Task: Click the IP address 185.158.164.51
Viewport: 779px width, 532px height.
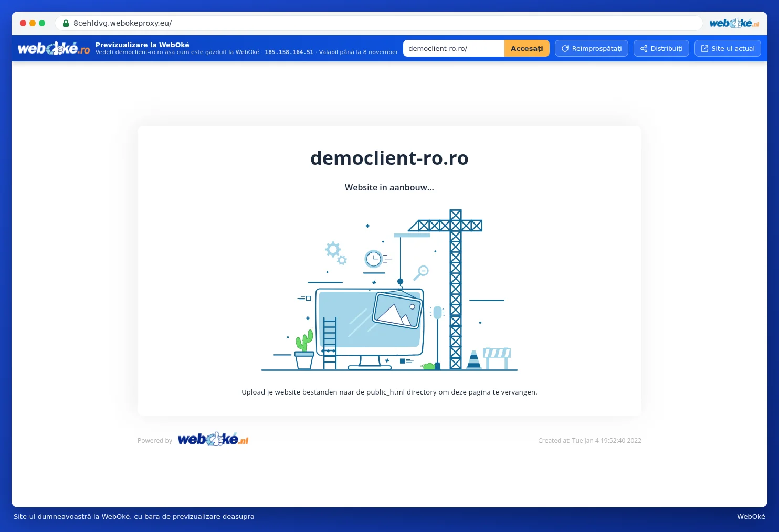Action: pyautogui.click(x=289, y=52)
